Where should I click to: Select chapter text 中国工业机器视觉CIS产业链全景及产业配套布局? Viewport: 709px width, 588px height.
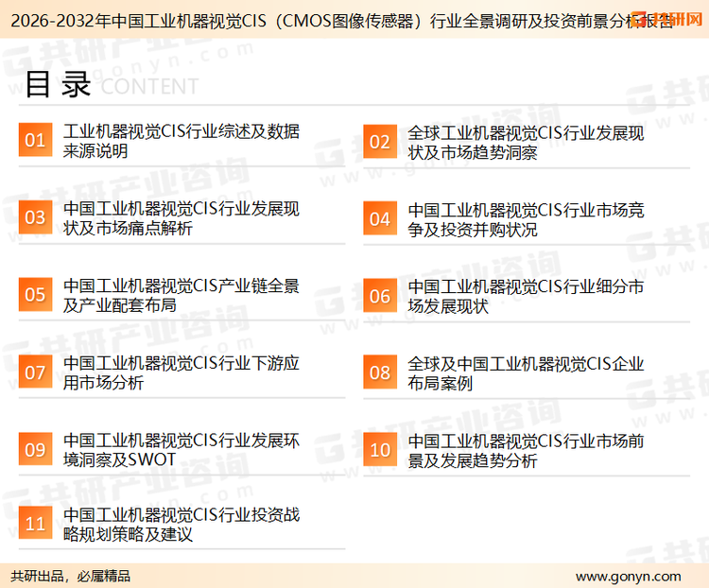point(182,295)
